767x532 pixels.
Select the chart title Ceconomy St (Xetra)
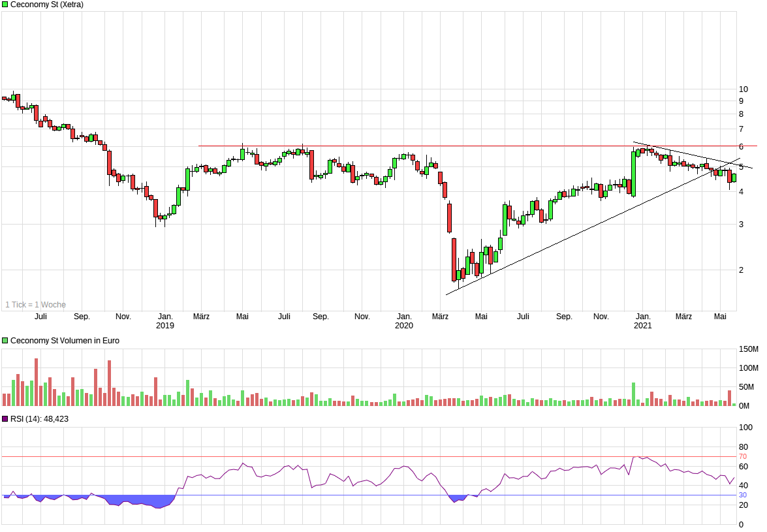(x=47, y=5)
